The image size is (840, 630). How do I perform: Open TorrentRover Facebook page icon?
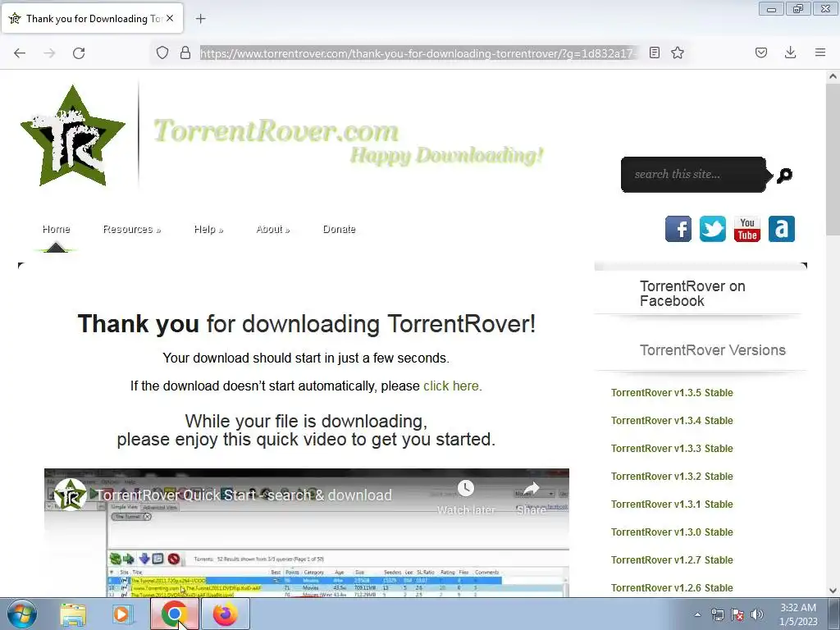[678, 230]
